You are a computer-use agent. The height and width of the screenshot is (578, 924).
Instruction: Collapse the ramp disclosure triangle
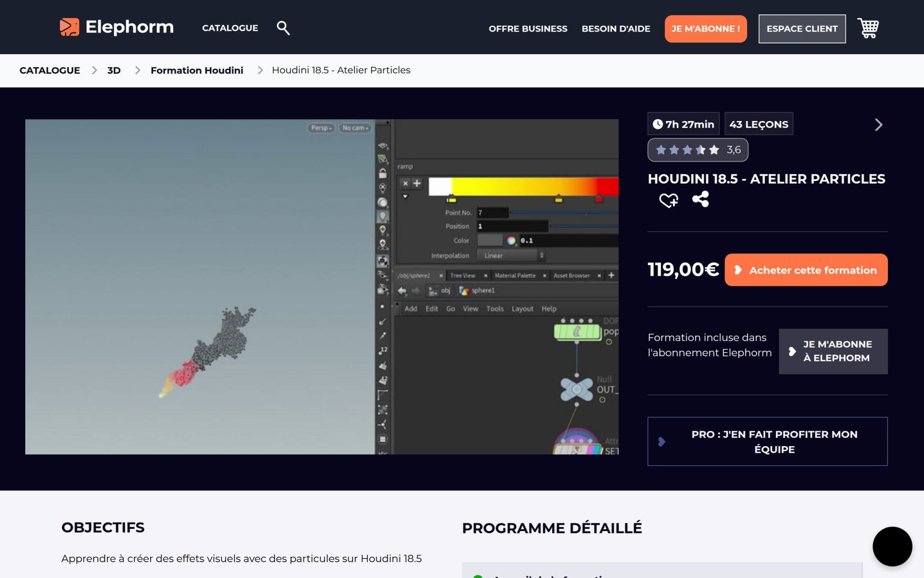pos(405,196)
